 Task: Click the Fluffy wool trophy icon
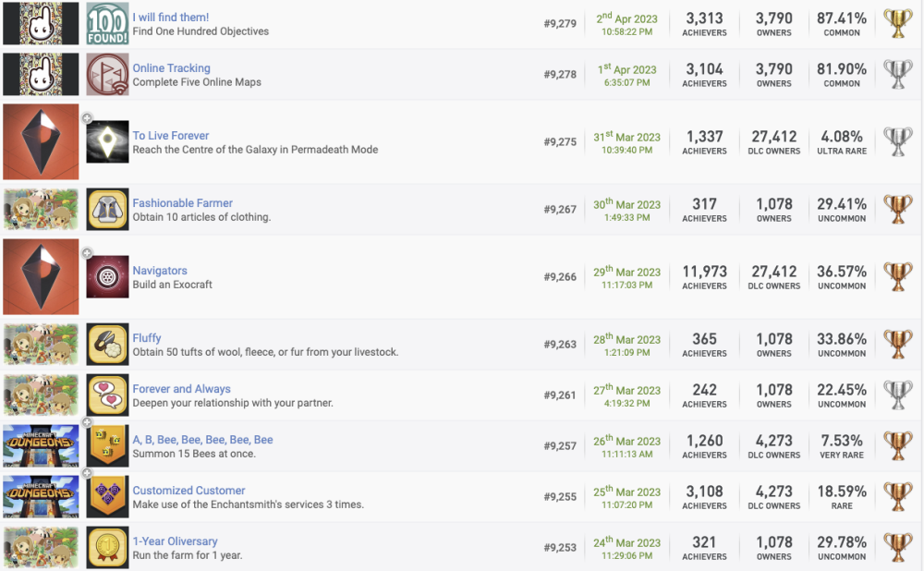point(107,345)
